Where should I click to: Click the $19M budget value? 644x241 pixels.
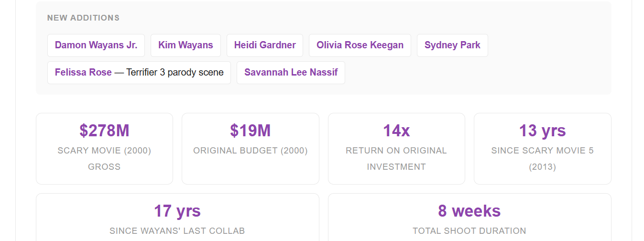click(x=250, y=131)
